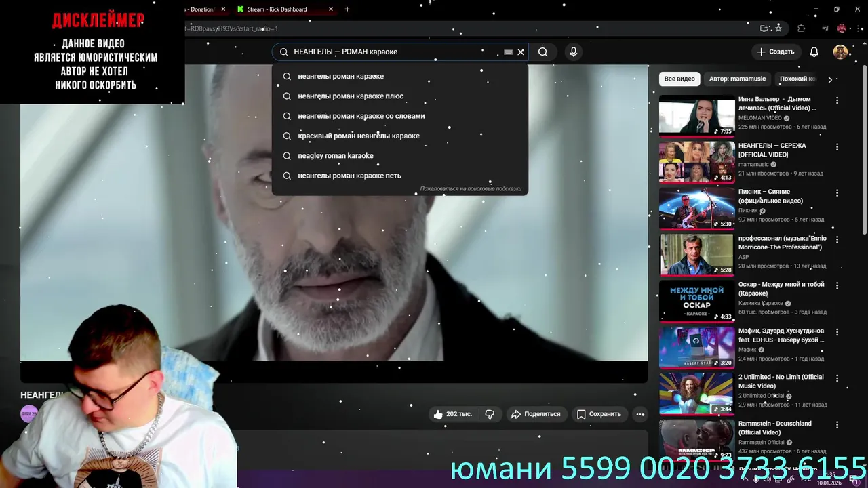The height and width of the screenshot is (488, 868).
Task: Select suggestion neagley roman karaoke
Action: 399,155
